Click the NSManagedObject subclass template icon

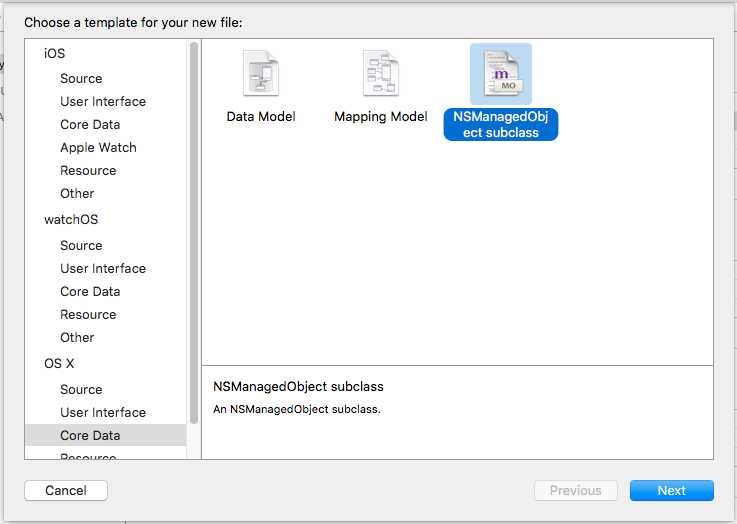click(x=501, y=75)
